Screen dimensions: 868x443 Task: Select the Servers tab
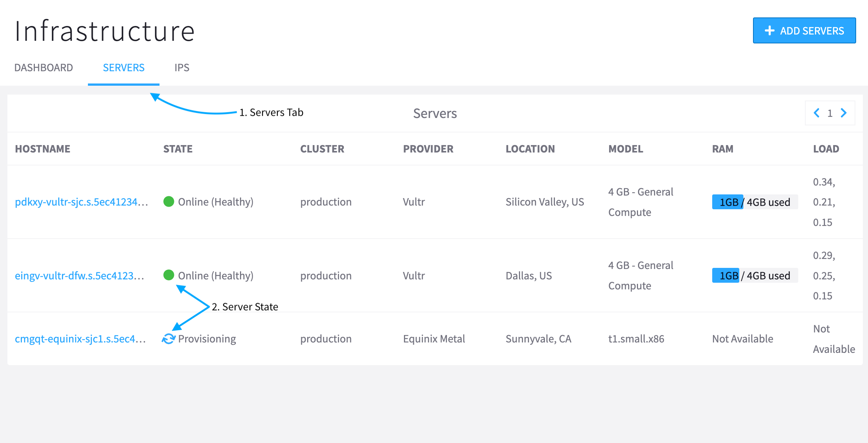(x=124, y=68)
